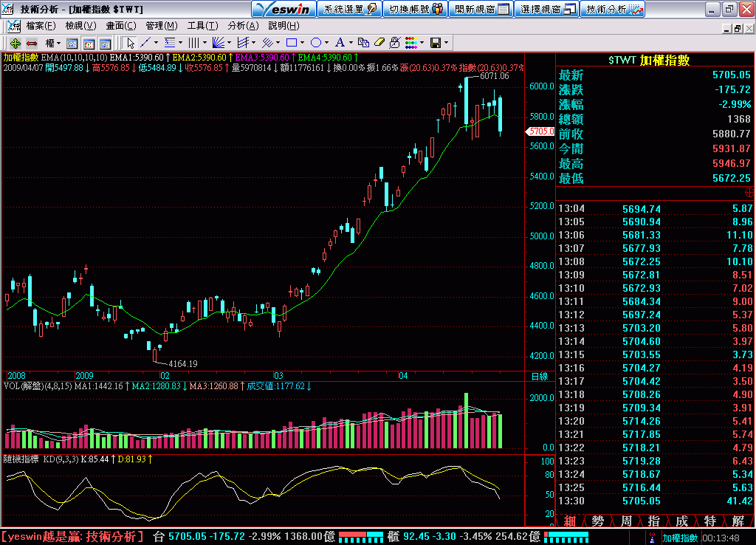The height and width of the screenshot is (545, 756).
Task: Select the horizontal retracement lines tool
Action: click(x=170, y=43)
